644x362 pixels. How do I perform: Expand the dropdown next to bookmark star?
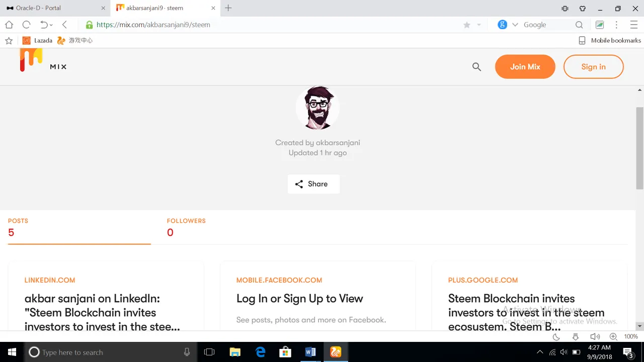tap(479, 25)
